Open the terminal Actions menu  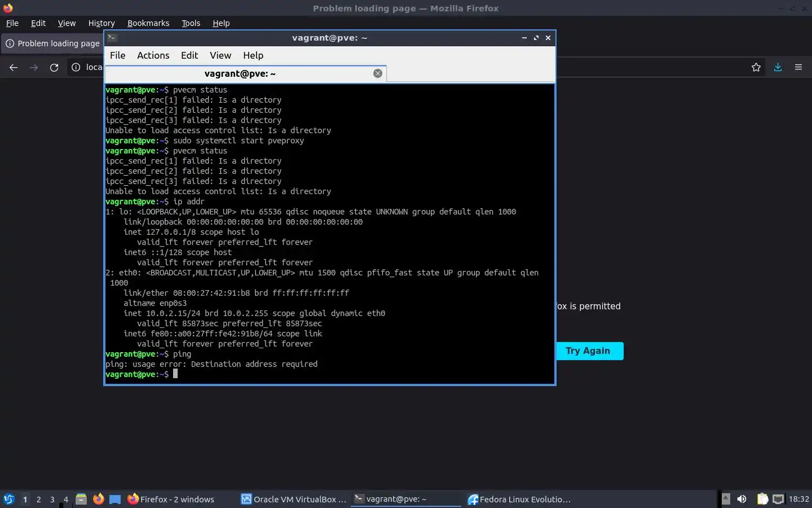[153, 55]
